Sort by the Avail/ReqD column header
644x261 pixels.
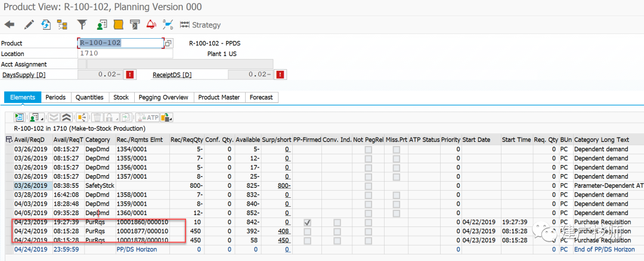point(32,140)
